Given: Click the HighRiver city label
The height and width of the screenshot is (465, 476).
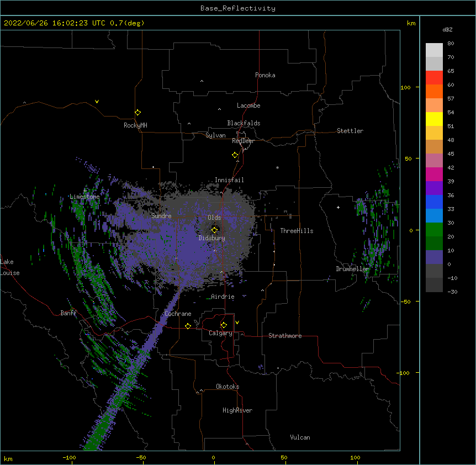Looking at the screenshot, I should click(x=237, y=410).
